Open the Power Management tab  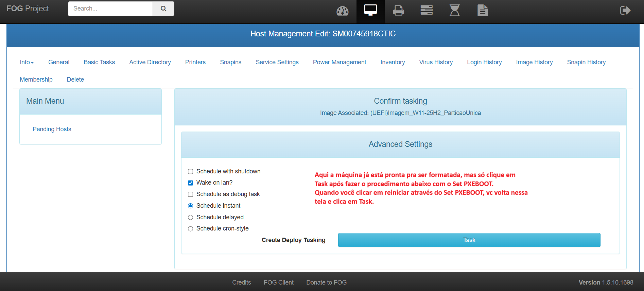point(339,62)
